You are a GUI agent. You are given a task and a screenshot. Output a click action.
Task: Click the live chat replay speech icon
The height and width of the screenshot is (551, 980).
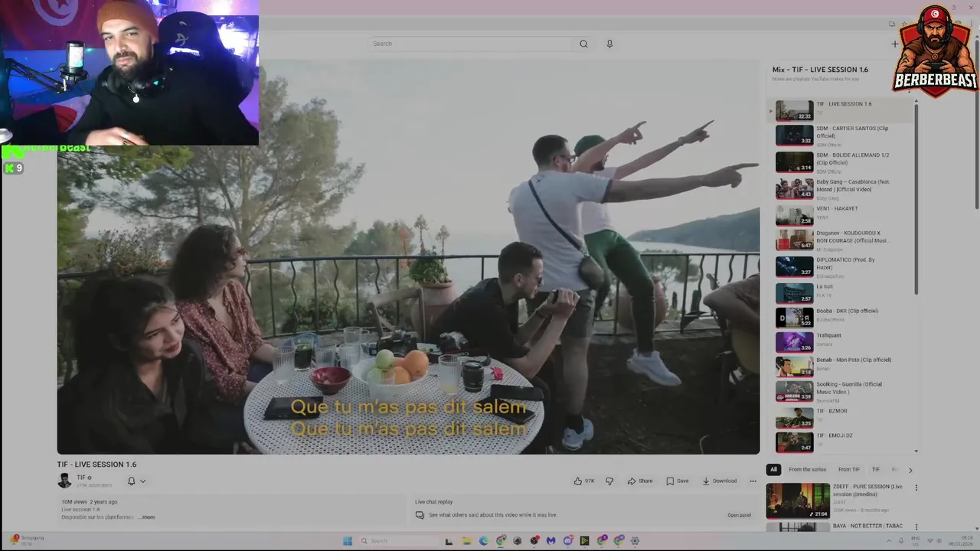pyautogui.click(x=420, y=515)
